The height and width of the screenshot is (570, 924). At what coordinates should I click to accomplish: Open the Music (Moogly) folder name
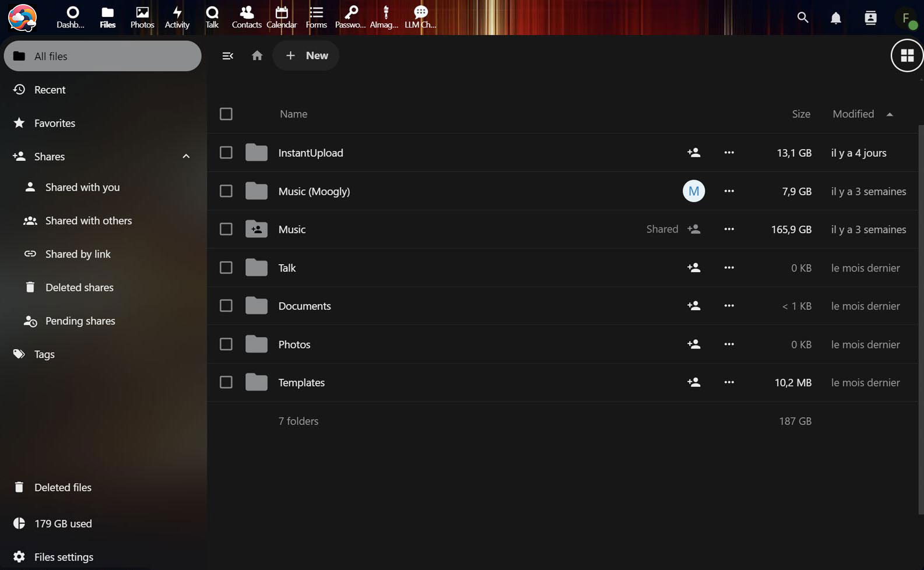coord(314,191)
